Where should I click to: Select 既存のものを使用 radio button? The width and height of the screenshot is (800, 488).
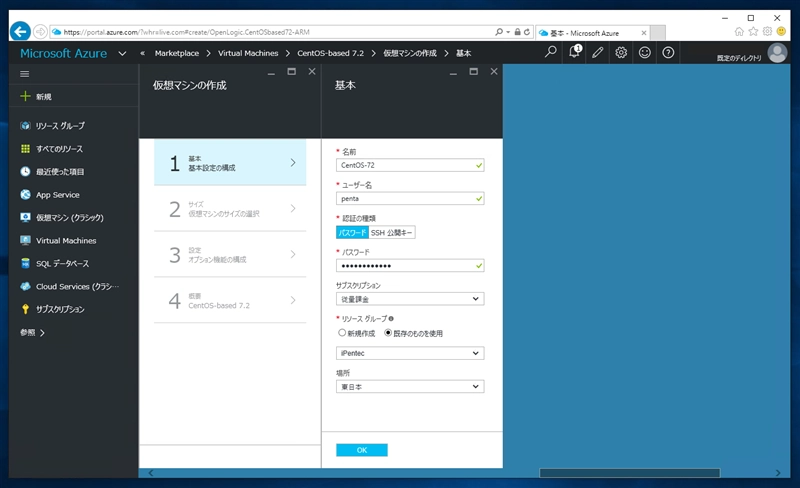pyautogui.click(x=388, y=333)
